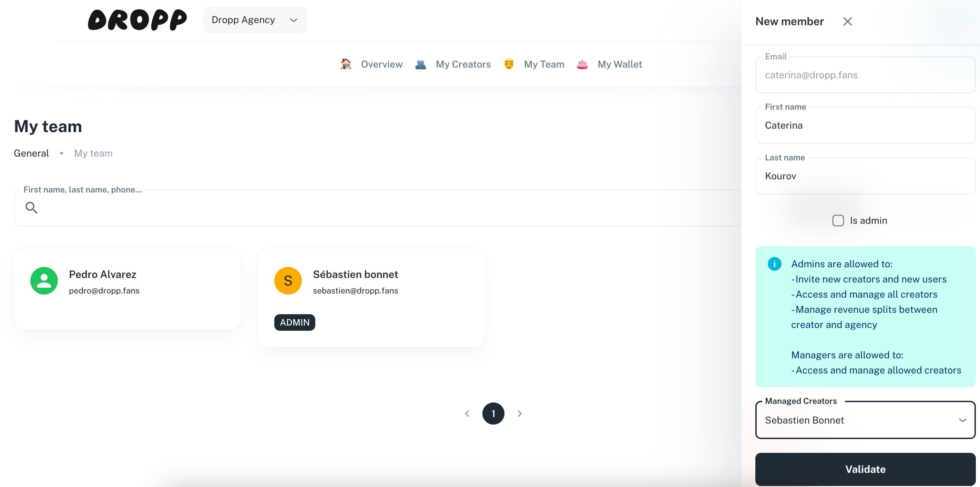Go to the previous page arrow

click(x=467, y=414)
